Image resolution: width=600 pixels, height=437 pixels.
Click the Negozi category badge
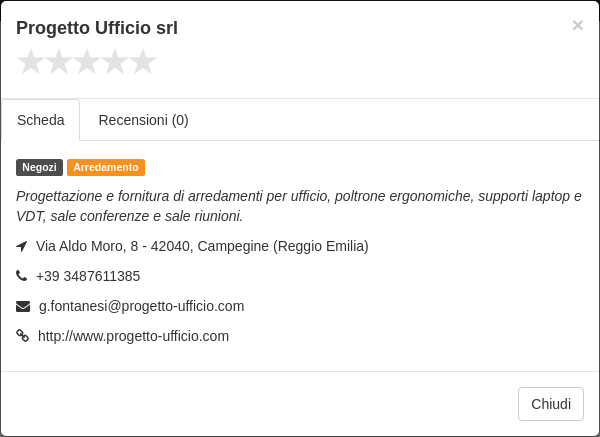(39, 168)
